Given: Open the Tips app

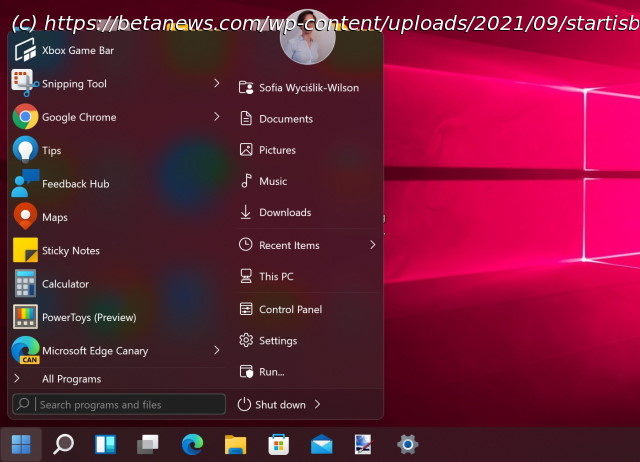Looking at the screenshot, I should click(x=51, y=151).
